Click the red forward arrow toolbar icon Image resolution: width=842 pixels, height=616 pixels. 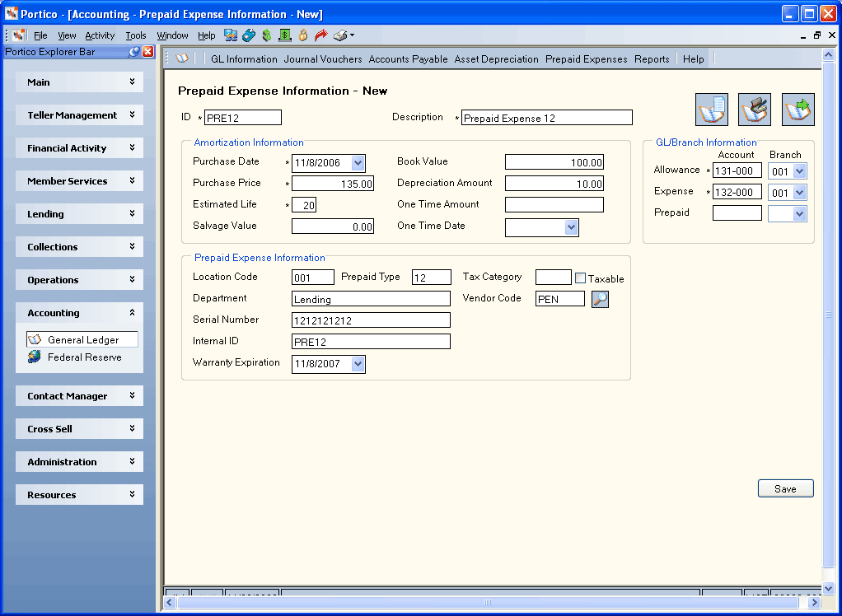(320, 35)
